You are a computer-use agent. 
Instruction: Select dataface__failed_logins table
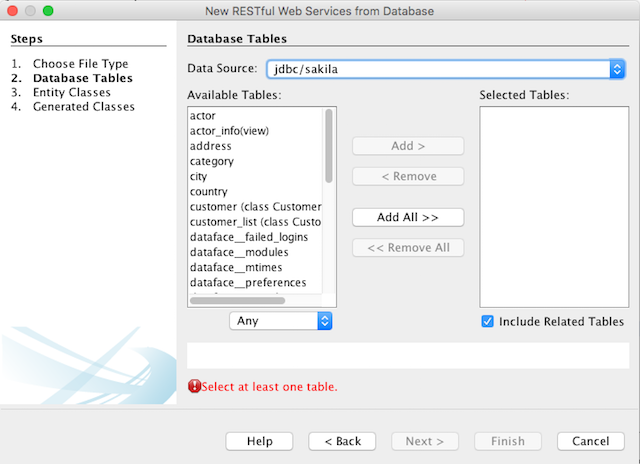point(249,237)
